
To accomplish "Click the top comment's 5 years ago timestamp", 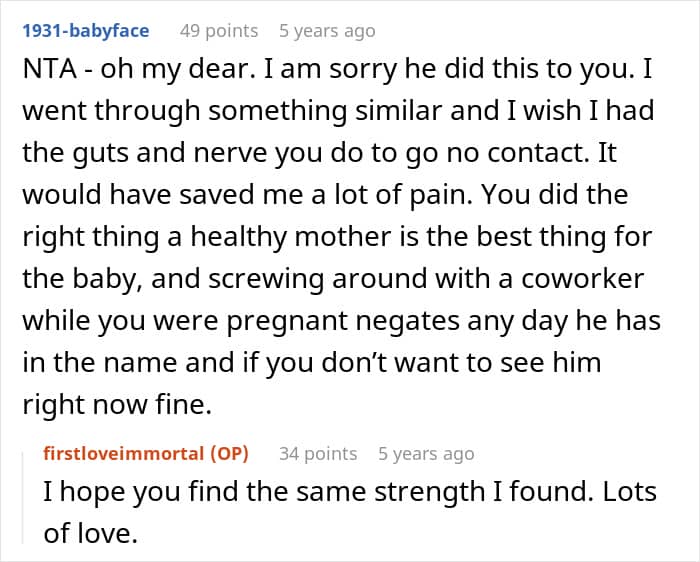I will (x=327, y=31).
